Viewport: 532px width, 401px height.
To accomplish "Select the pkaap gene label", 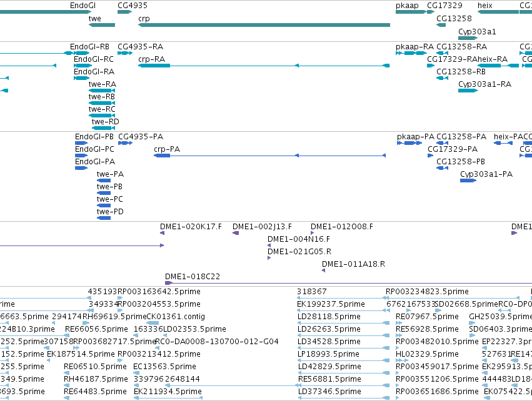I will pos(407,6).
